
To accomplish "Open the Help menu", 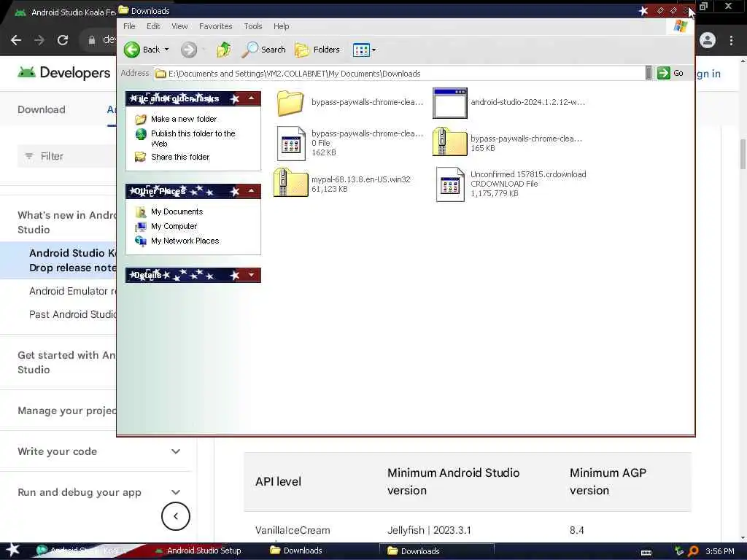I will 281,26.
